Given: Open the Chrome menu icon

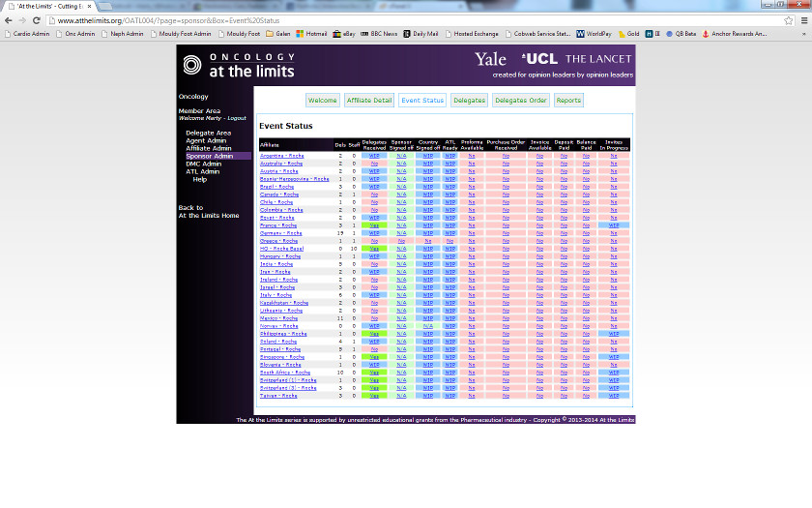Looking at the screenshot, I should tap(804, 20).
